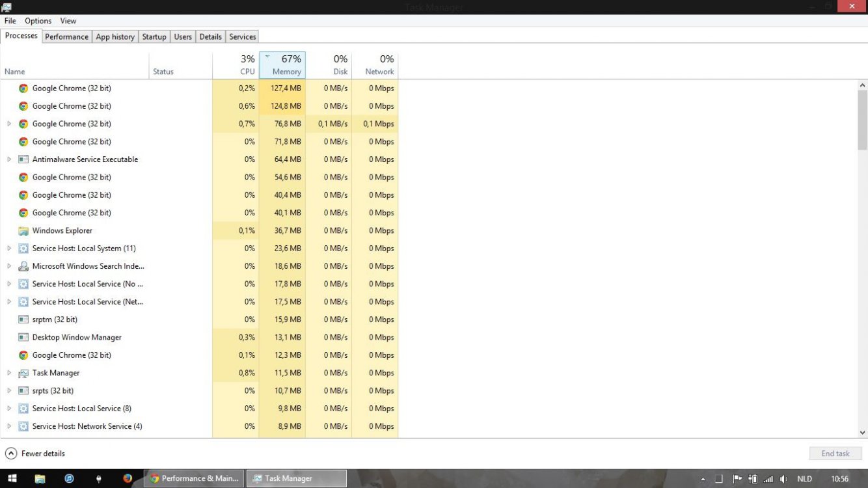Open the File menu
The image size is (868, 488).
(10, 21)
